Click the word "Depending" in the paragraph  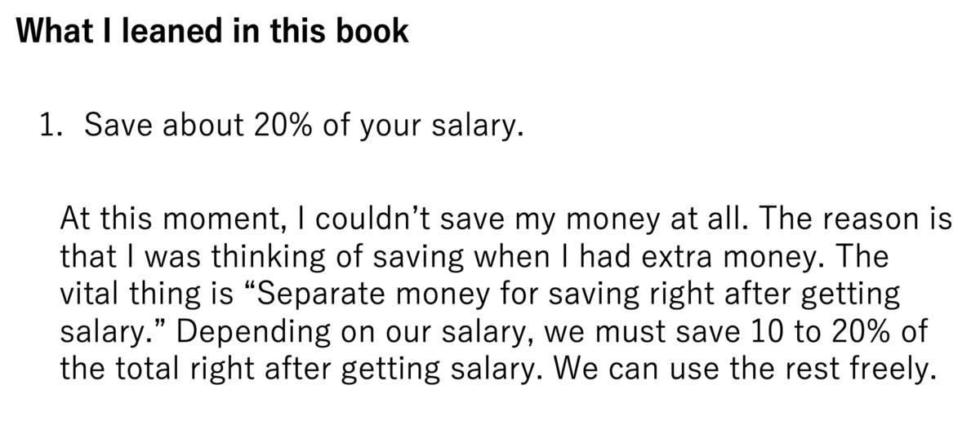(232, 334)
